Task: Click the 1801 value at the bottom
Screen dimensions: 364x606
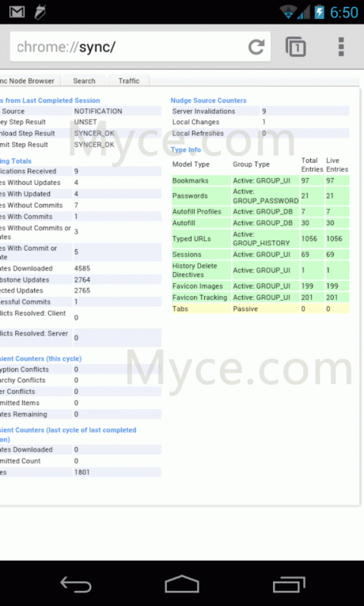Action: (82, 472)
